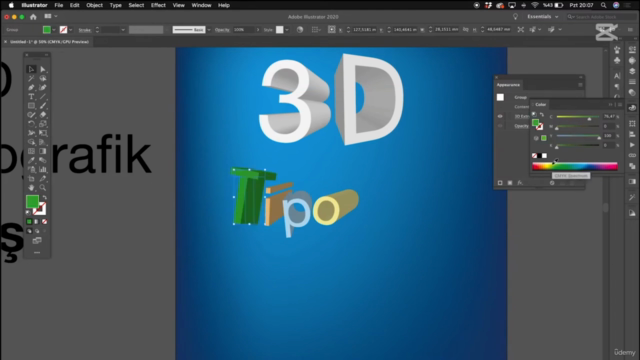Click the Cyan slider in Color panel
Screen dimensions: 640x360
[x=578, y=117]
